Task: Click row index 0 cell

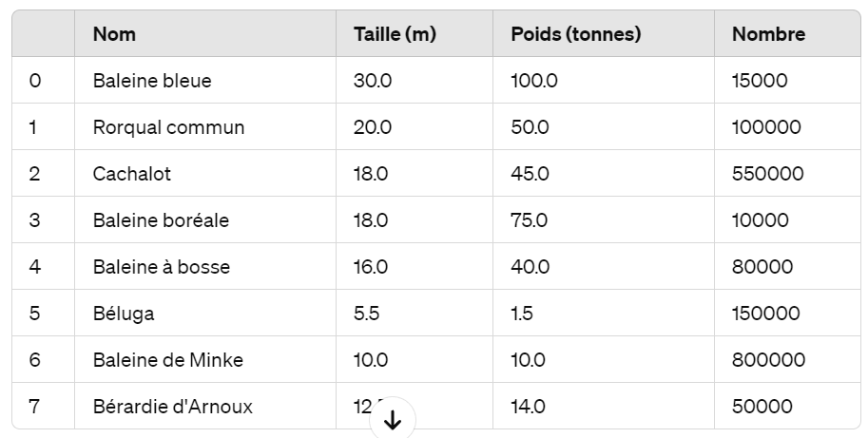Action: pos(35,81)
